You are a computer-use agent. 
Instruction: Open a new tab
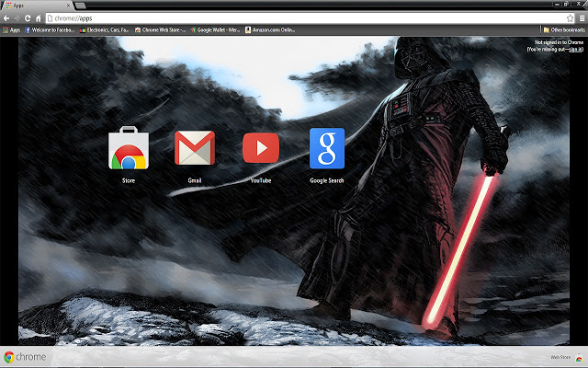[x=80, y=6]
